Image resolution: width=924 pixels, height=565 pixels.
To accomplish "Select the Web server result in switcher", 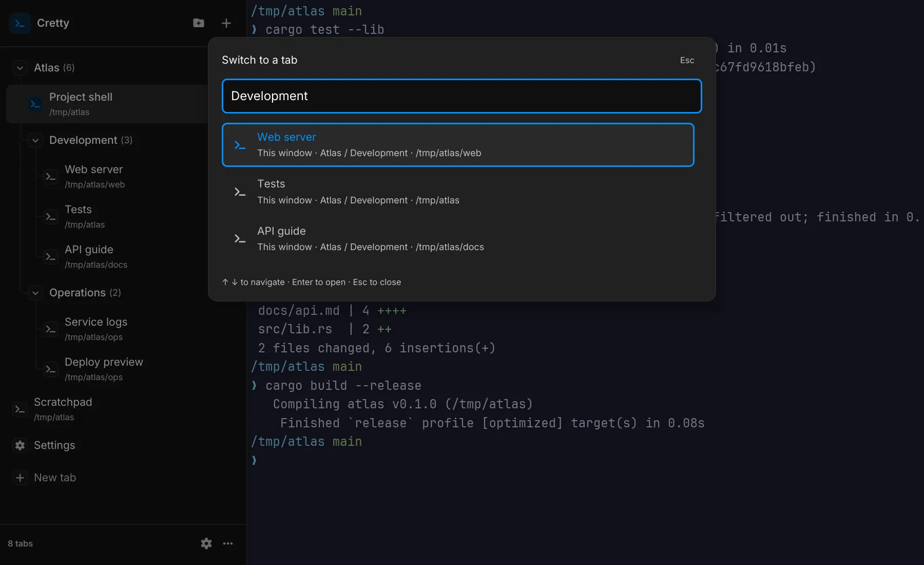I will (x=458, y=145).
